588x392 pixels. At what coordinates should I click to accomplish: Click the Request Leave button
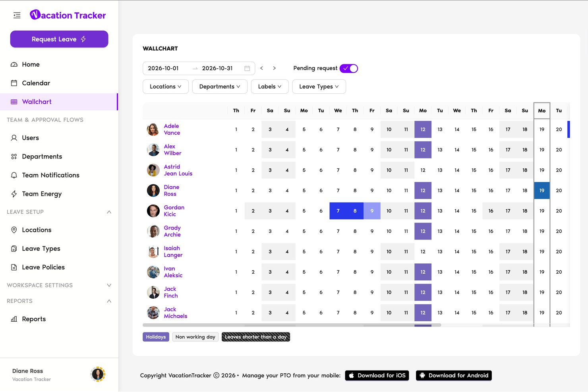[59, 39]
